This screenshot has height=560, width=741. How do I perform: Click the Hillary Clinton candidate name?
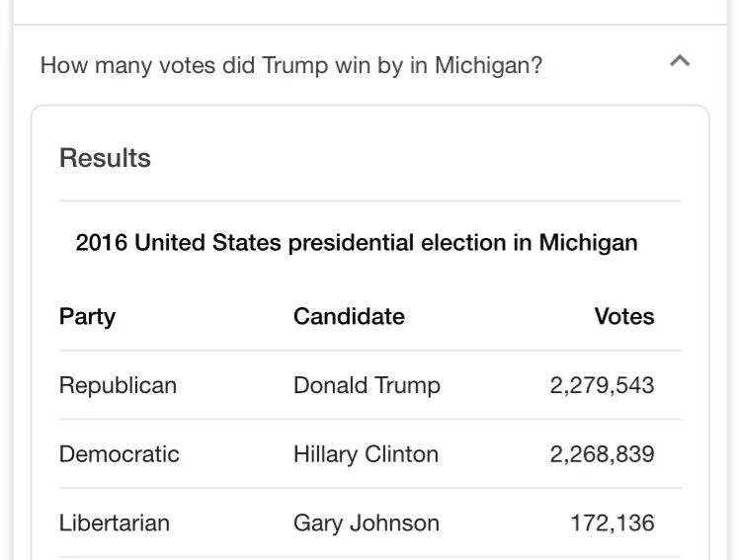[366, 453]
